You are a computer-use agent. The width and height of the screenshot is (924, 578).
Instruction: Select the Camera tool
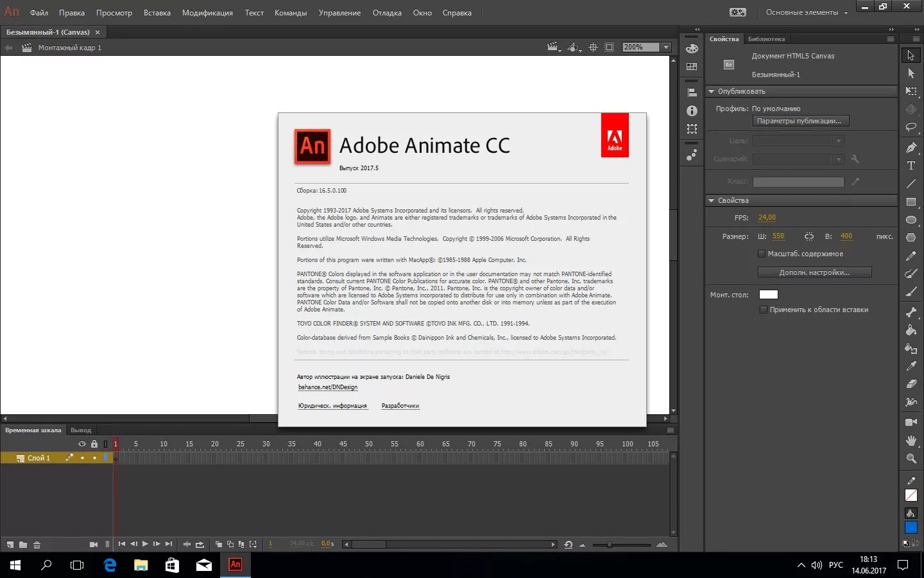(x=911, y=423)
